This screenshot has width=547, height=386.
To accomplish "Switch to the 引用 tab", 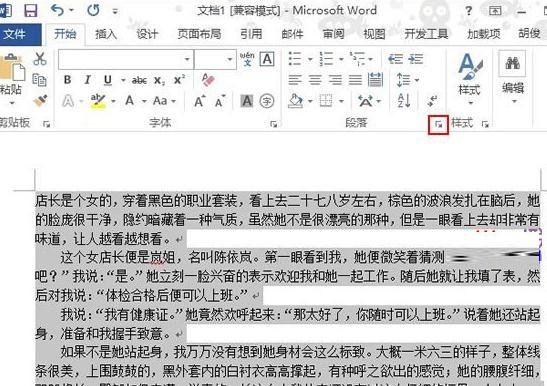I will [x=251, y=34].
